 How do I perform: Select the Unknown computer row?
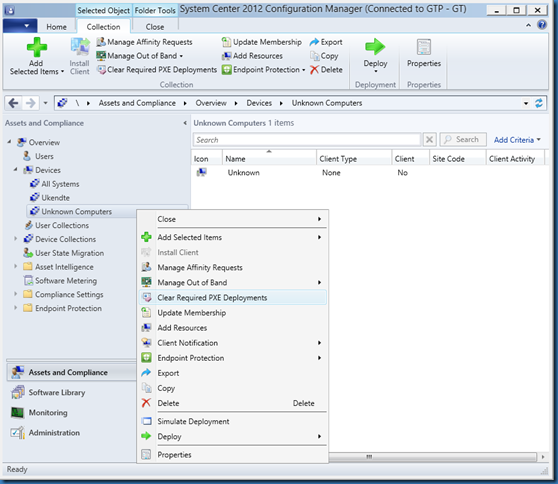(369, 173)
